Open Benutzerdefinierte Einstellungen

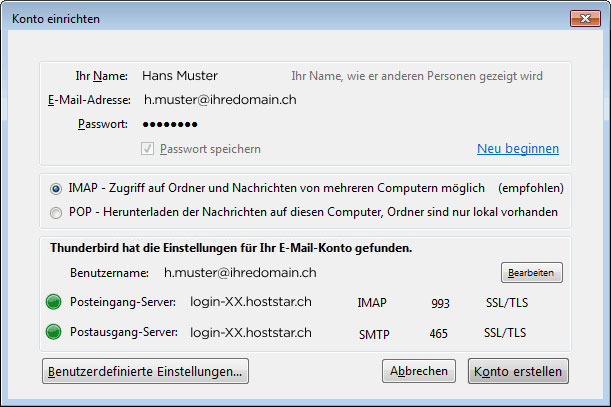145,371
